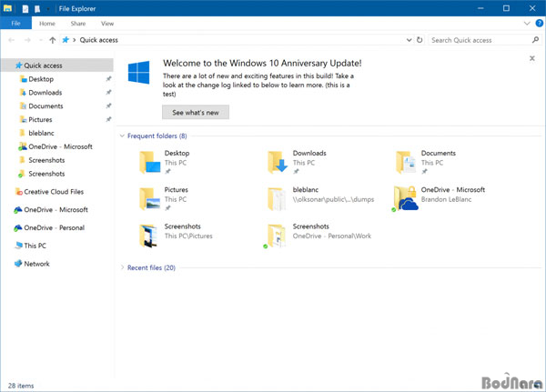Click the pin icon beside sidebar Pictures
The height and width of the screenshot is (392, 546).
(x=108, y=119)
